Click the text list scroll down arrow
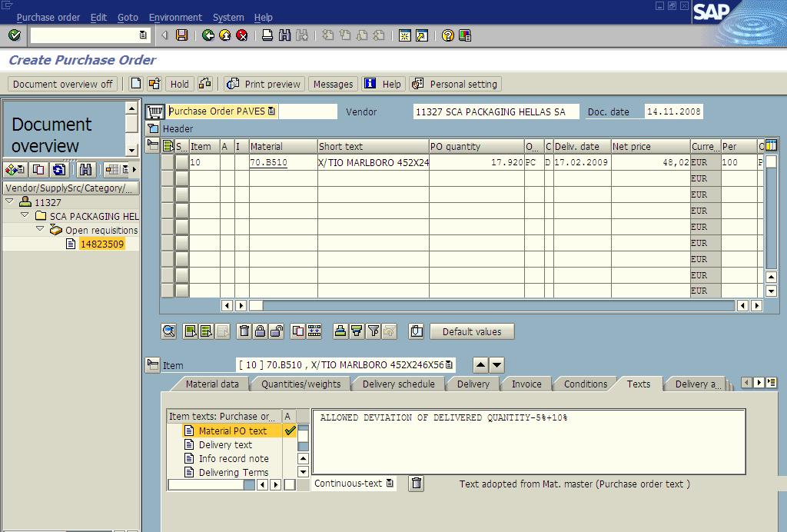Screen dimensions: 787x532 click(x=303, y=472)
